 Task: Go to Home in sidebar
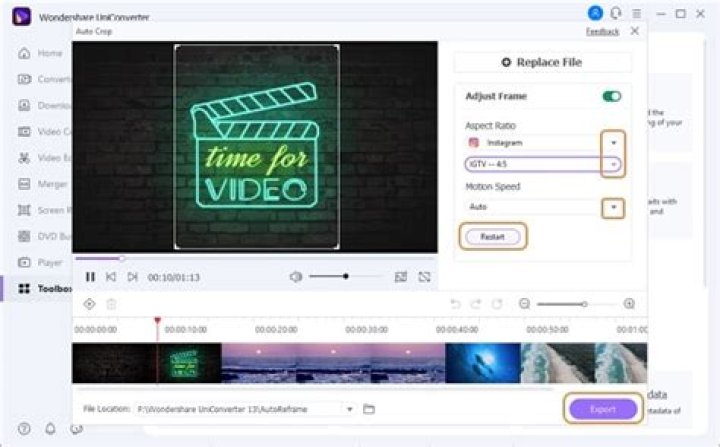40,53
